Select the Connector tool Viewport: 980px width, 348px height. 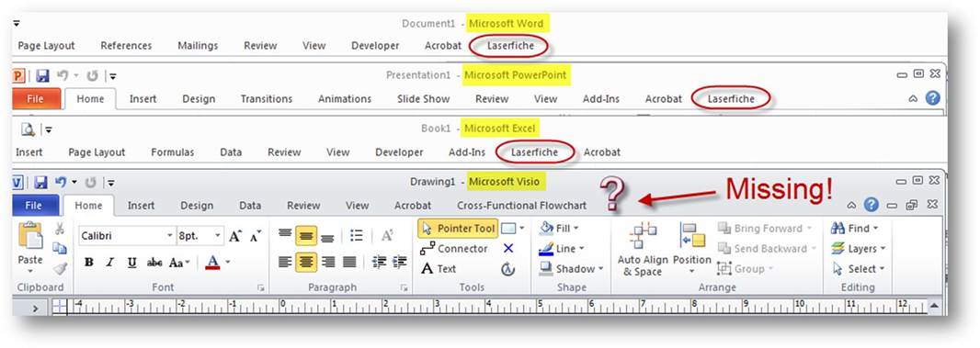pyautogui.click(x=454, y=249)
